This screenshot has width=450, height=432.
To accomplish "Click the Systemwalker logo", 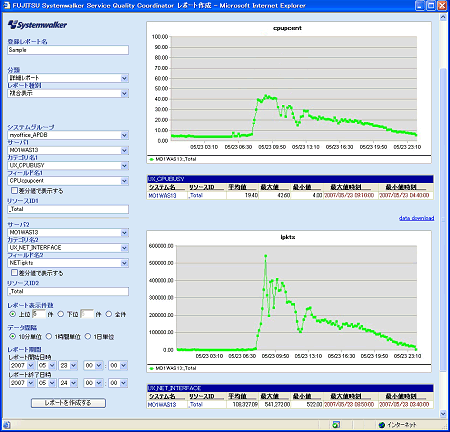I will (37, 25).
